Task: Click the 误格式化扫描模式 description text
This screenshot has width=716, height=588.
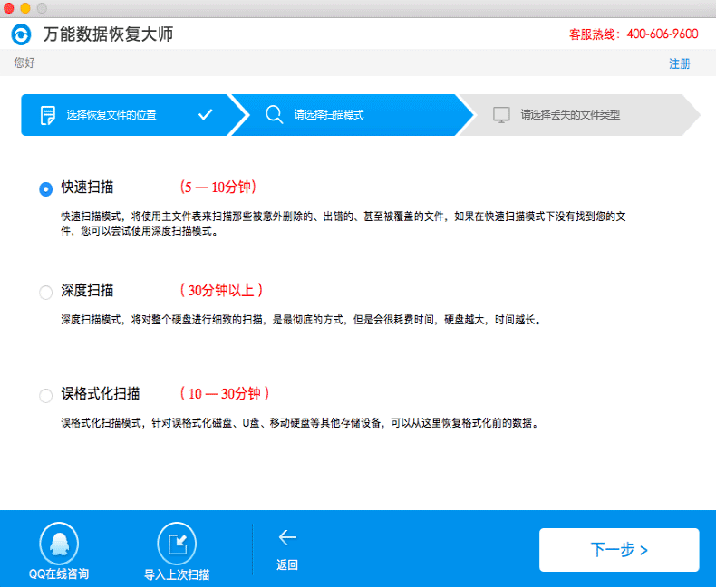Action: 301,423
